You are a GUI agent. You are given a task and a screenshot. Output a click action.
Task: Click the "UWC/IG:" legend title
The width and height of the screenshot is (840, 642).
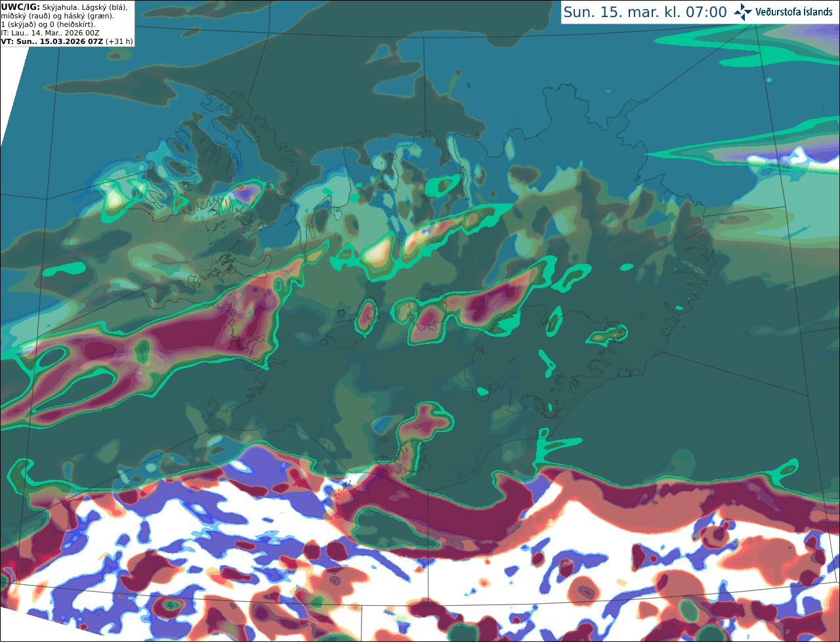click(x=20, y=7)
